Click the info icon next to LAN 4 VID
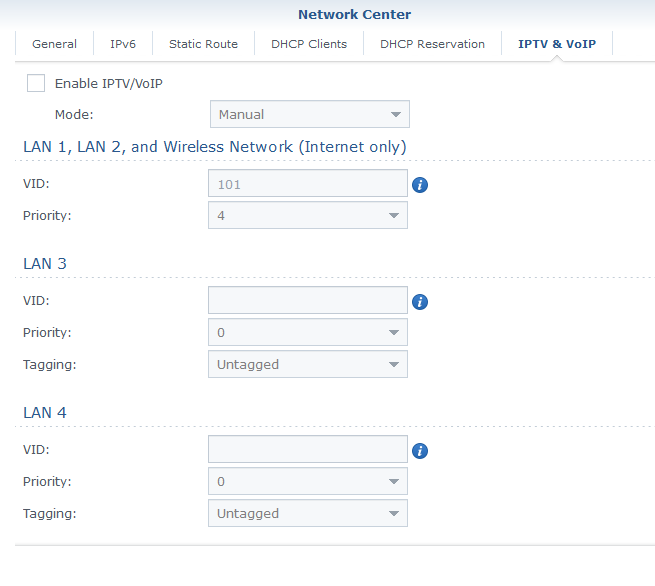Viewport: 655px width, 586px height. [x=420, y=451]
